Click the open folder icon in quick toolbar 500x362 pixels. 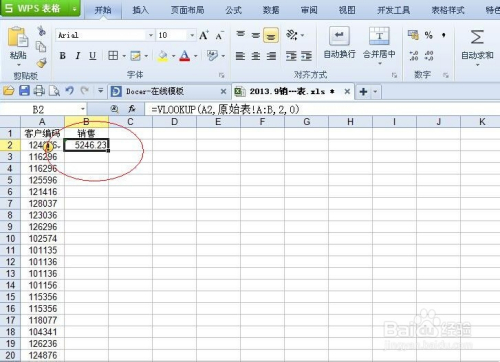9,91
